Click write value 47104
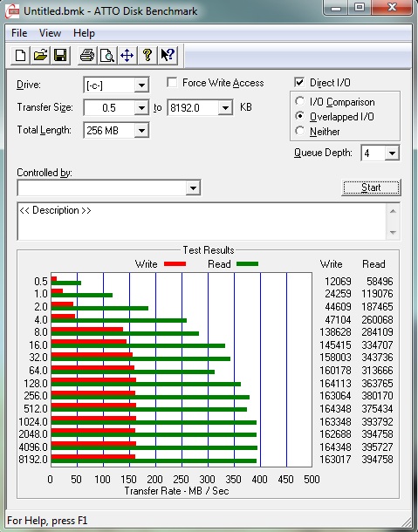Screen dimensions: 418x532 [338, 319]
